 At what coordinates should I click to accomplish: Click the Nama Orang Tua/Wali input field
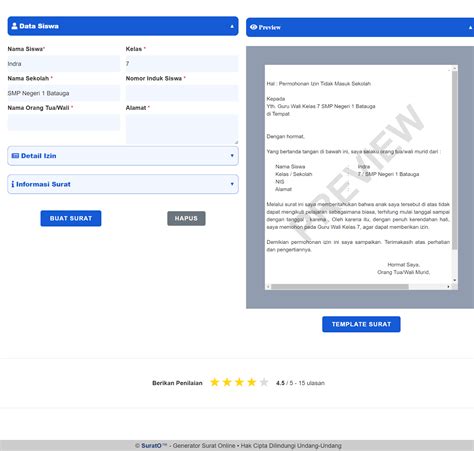pyautogui.click(x=64, y=122)
